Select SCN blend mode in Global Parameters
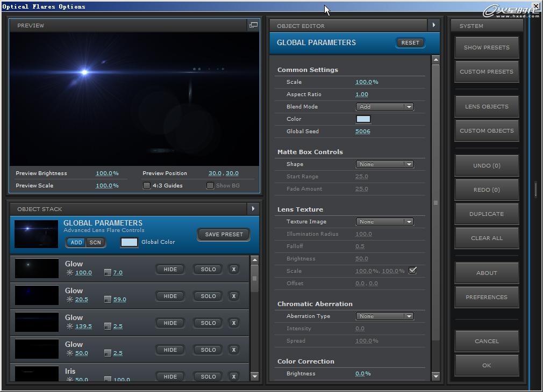 click(95, 243)
